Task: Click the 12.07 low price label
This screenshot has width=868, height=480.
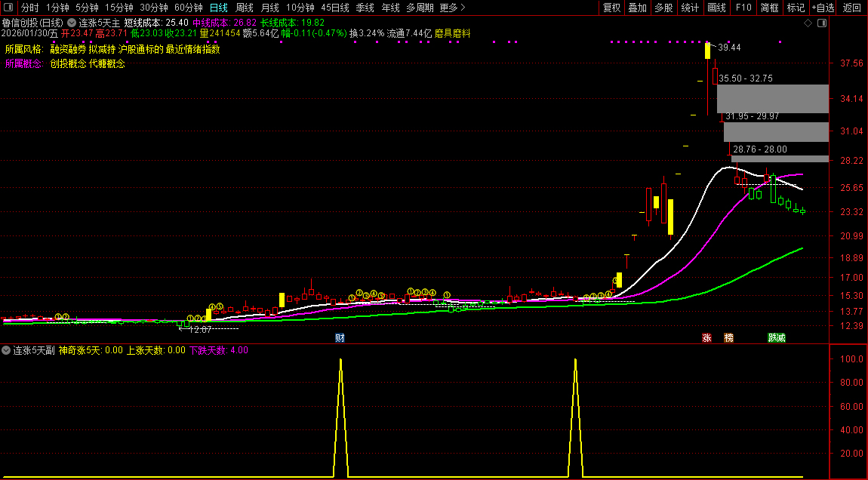Action: point(200,329)
